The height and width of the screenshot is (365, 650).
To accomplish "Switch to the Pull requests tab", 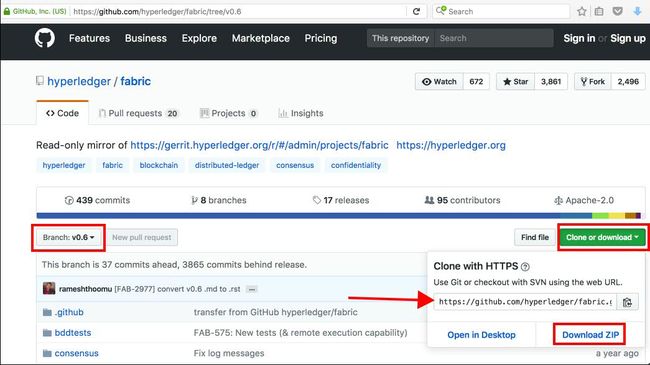I will click(138, 113).
